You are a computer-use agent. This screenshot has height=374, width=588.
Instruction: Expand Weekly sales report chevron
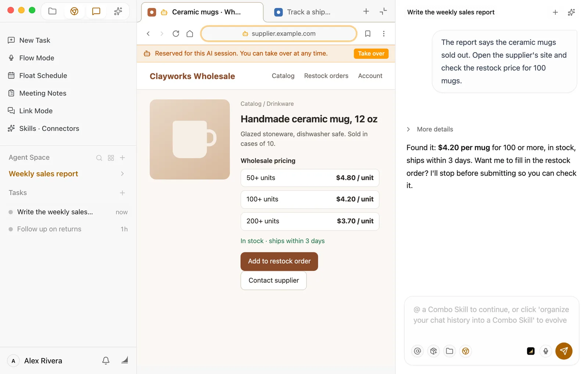point(122,174)
